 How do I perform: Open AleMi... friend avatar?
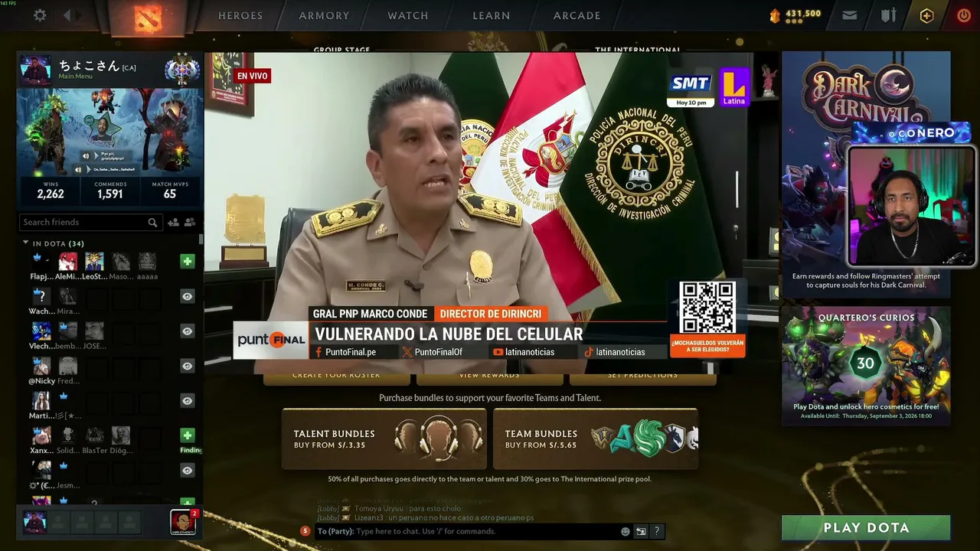pos(68,262)
